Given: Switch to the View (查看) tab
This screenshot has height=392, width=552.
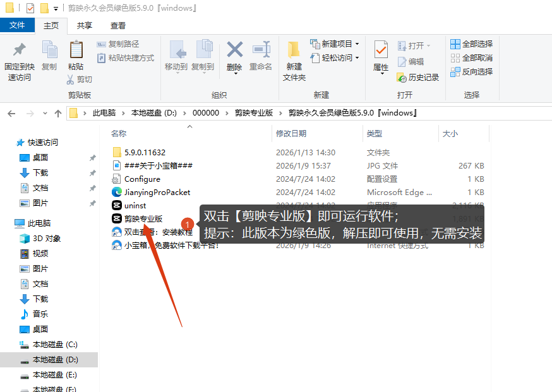Looking at the screenshot, I should (118, 25).
